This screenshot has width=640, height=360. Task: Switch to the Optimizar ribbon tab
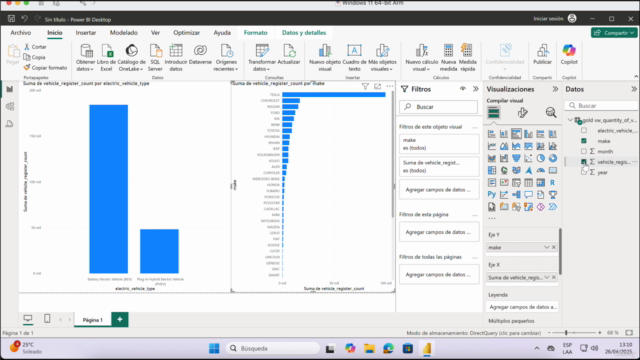[x=187, y=33]
